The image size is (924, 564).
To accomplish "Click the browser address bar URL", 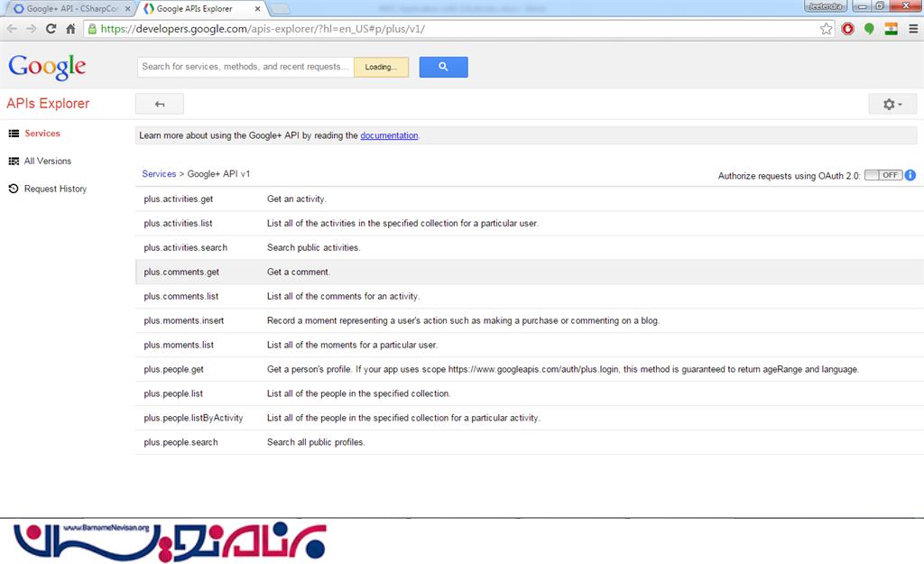I will click(263, 29).
